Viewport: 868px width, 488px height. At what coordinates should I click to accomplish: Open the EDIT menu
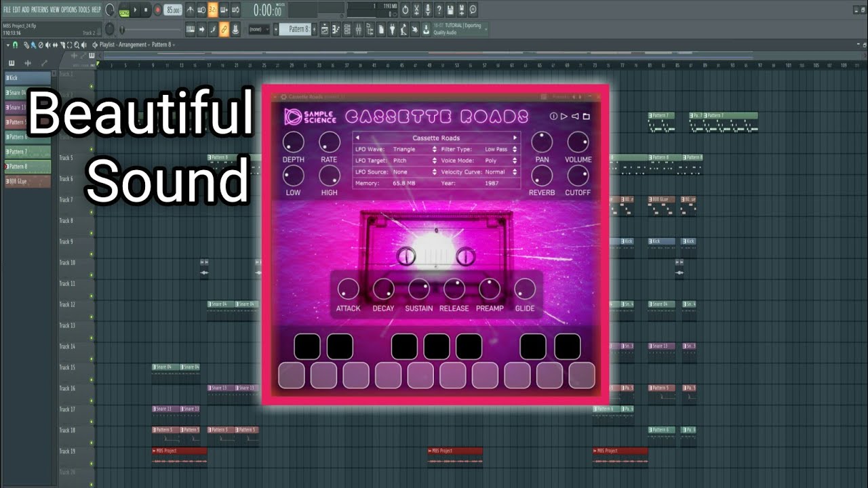coord(16,10)
